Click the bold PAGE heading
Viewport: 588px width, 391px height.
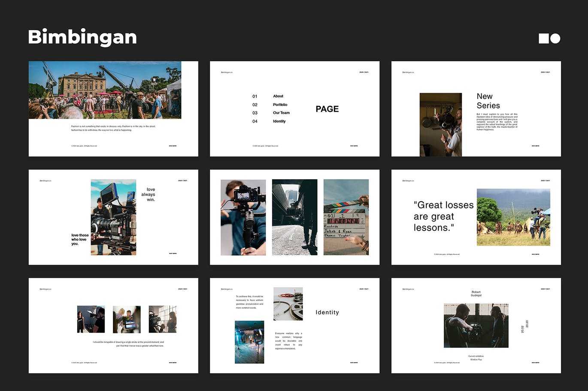327,109
